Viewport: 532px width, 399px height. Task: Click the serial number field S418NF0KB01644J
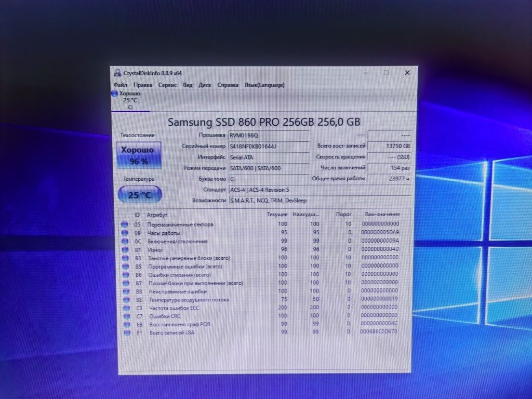coord(269,146)
